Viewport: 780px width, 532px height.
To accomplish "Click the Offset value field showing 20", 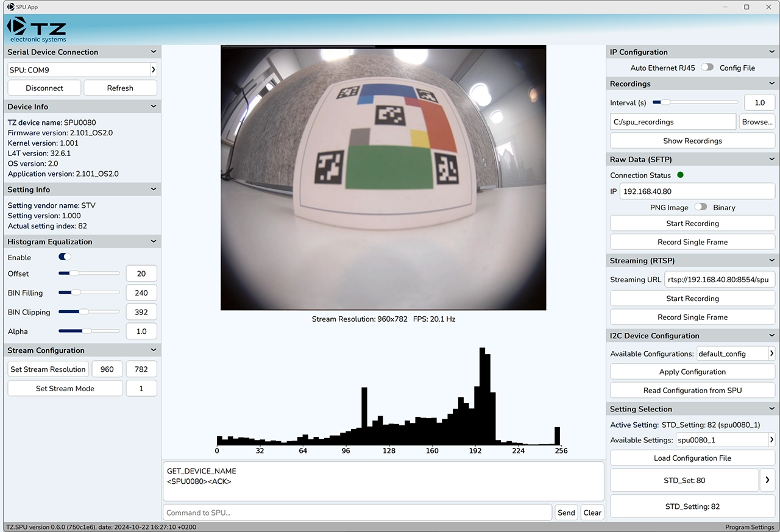I will tap(141, 274).
